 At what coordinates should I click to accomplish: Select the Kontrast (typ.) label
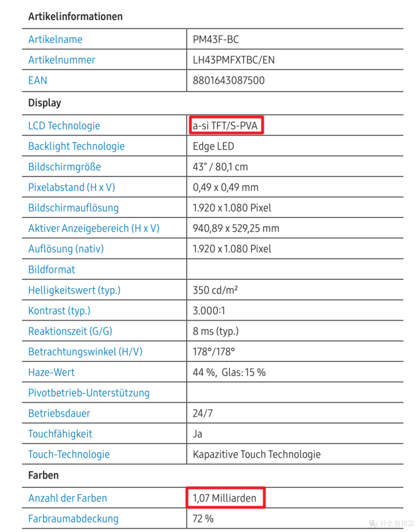tap(59, 311)
